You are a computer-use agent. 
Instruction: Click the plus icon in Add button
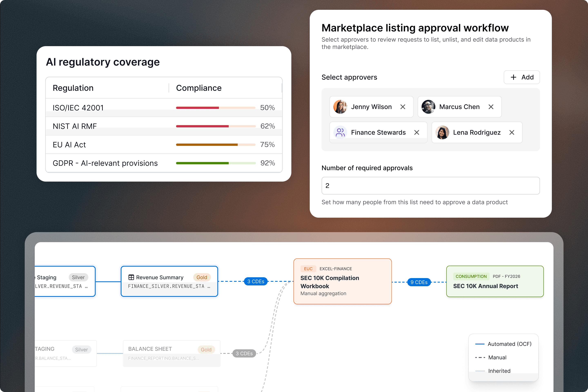513,77
